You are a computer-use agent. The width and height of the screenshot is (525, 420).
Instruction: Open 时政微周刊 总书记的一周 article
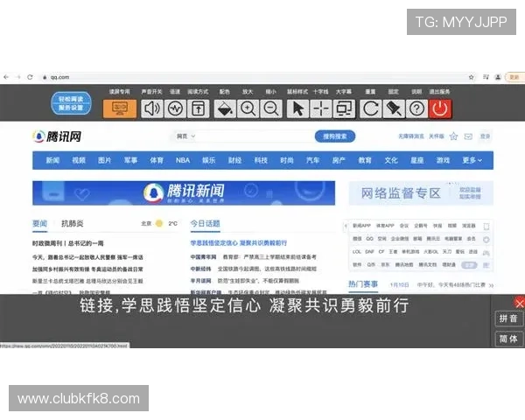pyautogui.click(x=68, y=243)
